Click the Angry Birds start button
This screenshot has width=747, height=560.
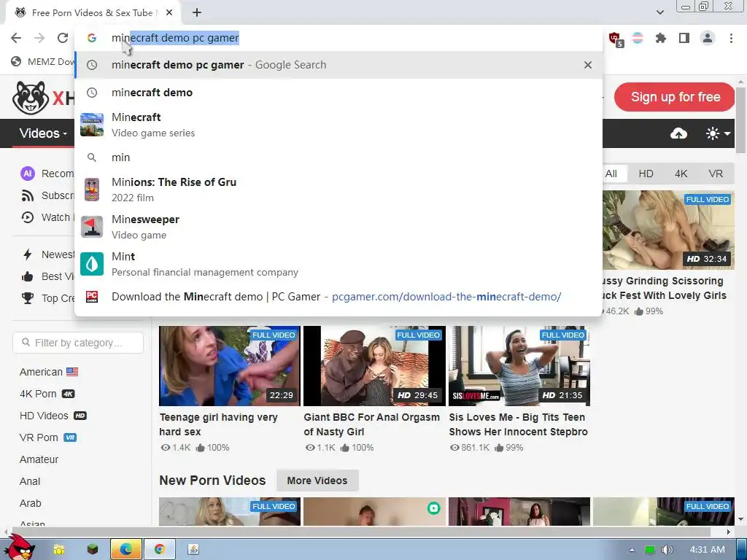[x=20, y=547]
